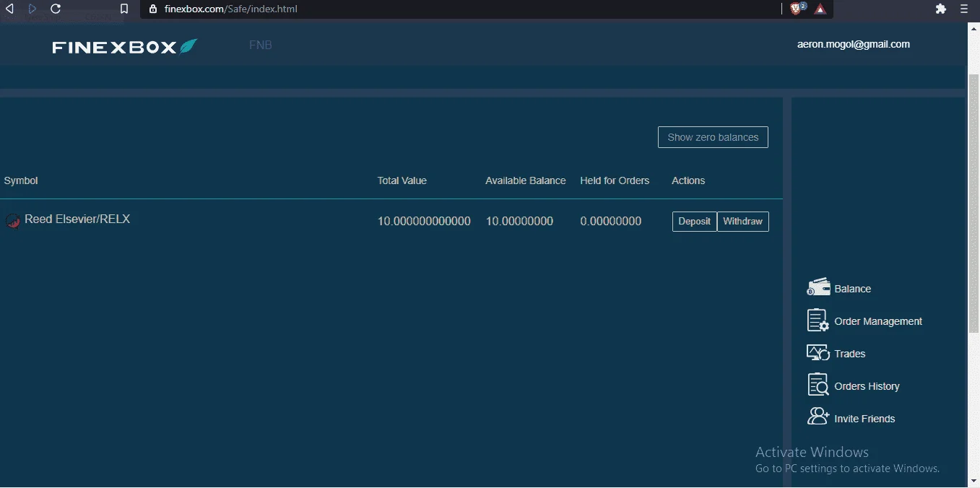The width and height of the screenshot is (980, 488).
Task: Click the Finexbox logo
Action: tap(125, 47)
